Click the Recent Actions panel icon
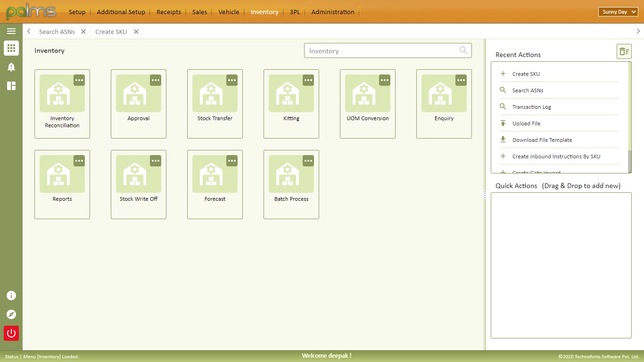 click(x=624, y=51)
